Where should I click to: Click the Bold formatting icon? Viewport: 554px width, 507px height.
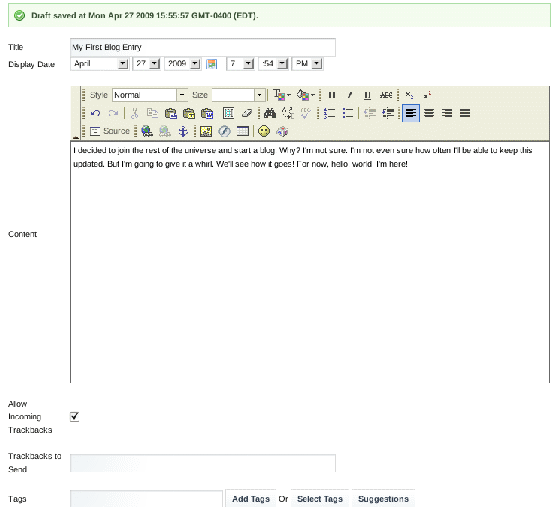point(332,95)
